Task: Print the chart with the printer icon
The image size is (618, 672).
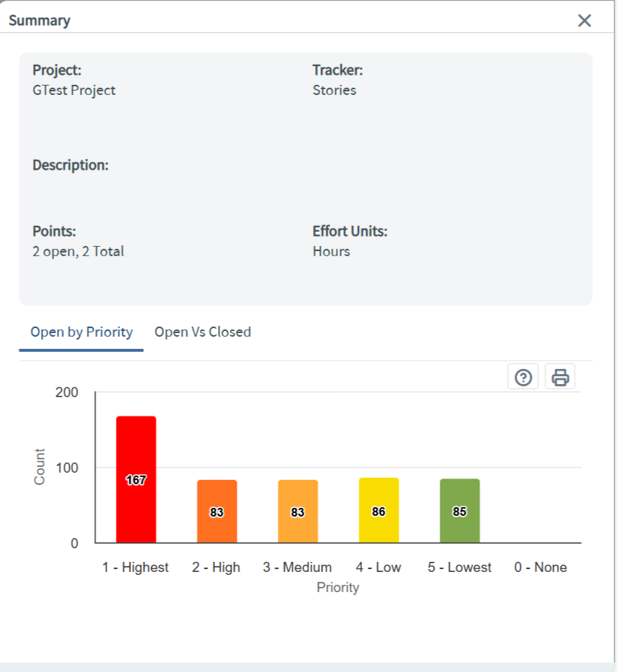Action: click(x=560, y=377)
